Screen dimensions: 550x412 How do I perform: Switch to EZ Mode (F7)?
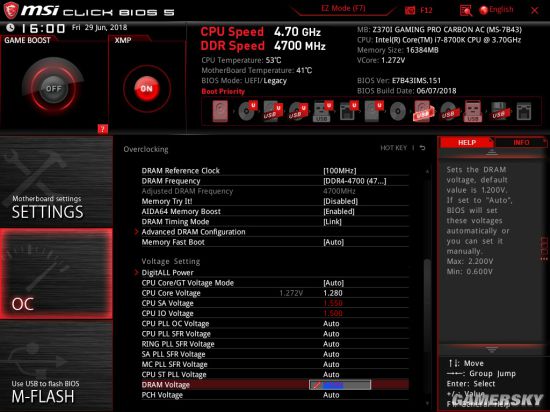pyautogui.click(x=343, y=8)
